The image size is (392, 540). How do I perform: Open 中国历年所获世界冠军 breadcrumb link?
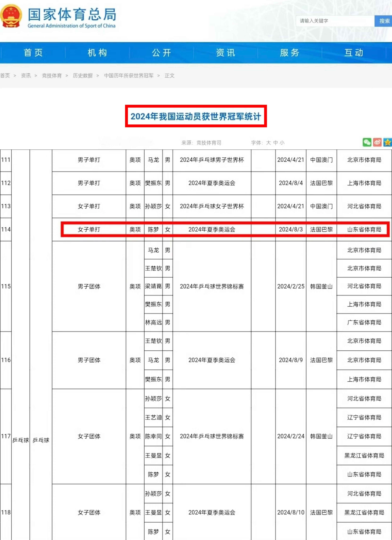point(129,76)
